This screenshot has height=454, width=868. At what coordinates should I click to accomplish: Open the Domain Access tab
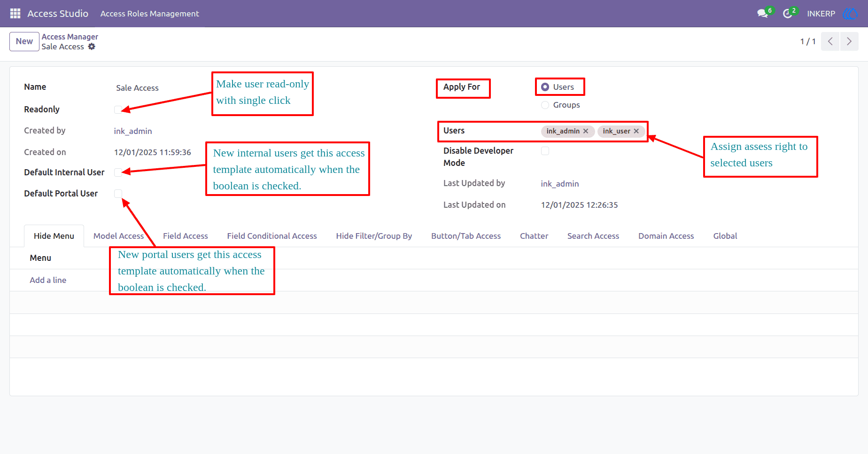(666, 236)
